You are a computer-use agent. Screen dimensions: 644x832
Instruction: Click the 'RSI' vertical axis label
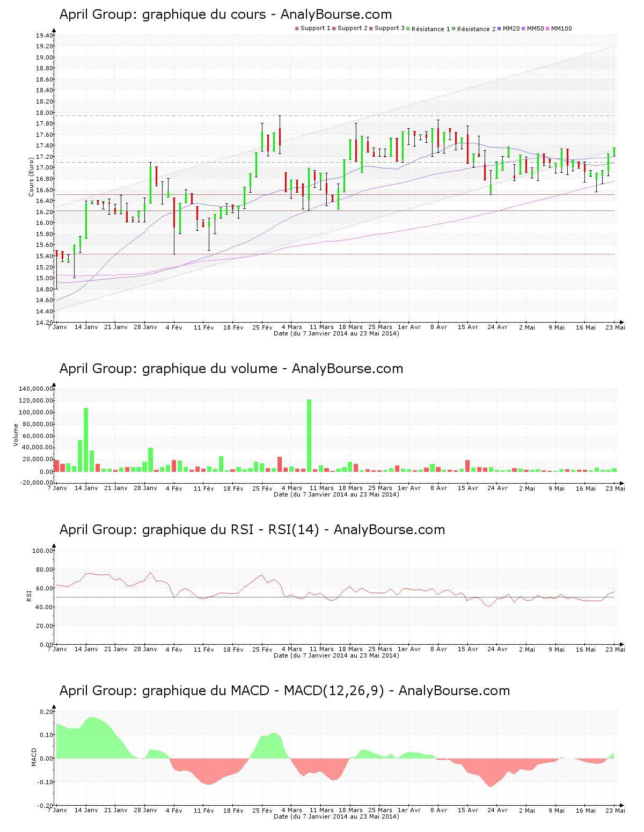(x=29, y=595)
